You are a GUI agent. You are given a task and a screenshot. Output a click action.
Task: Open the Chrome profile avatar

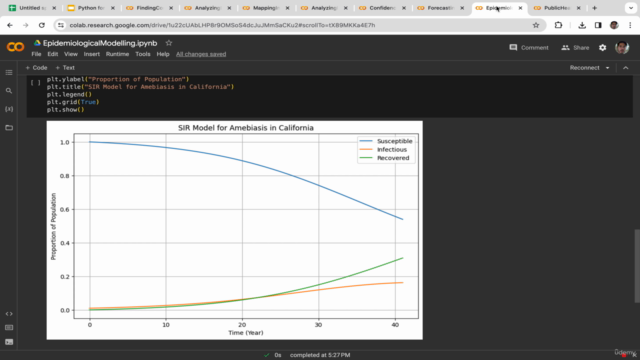point(614,25)
